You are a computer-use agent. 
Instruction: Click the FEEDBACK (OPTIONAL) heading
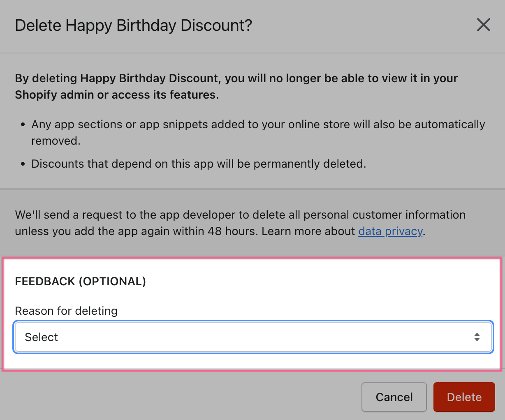(81, 282)
